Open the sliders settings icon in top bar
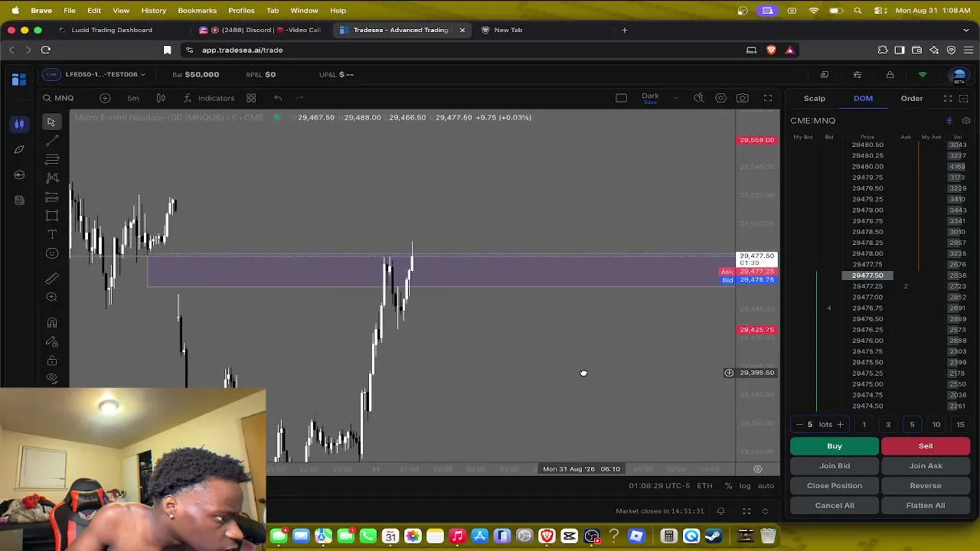The height and width of the screenshot is (551, 980). pyautogui.click(x=857, y=75)
